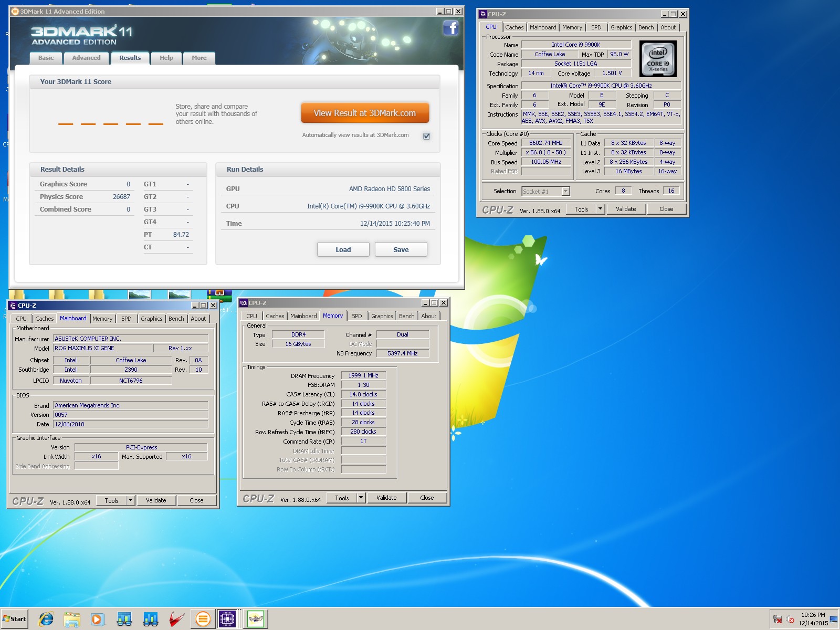This screenshot has height=630, width=840.
Task: Open the clock and date in the tray
Action: pos(813,619)
